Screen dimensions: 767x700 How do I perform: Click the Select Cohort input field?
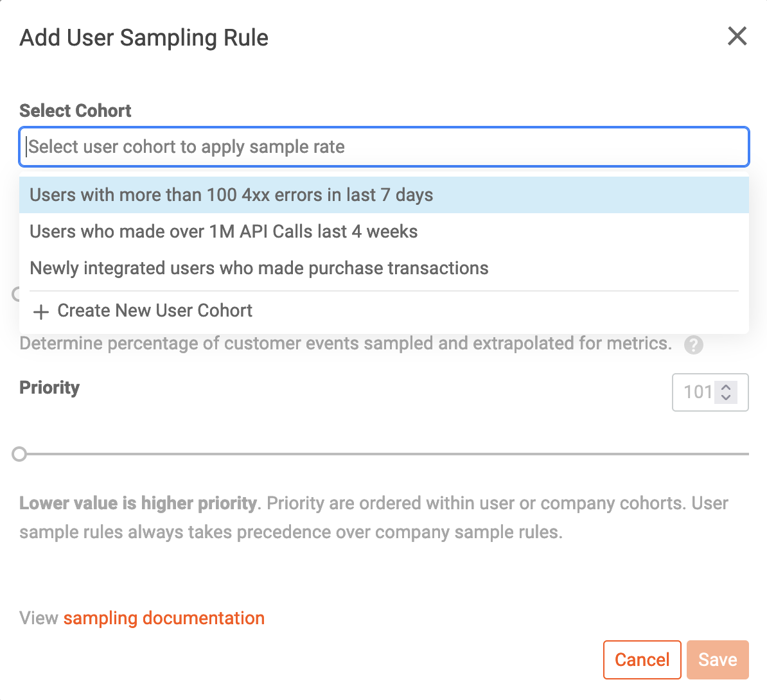pyautogui.click(x=383, y=146)
